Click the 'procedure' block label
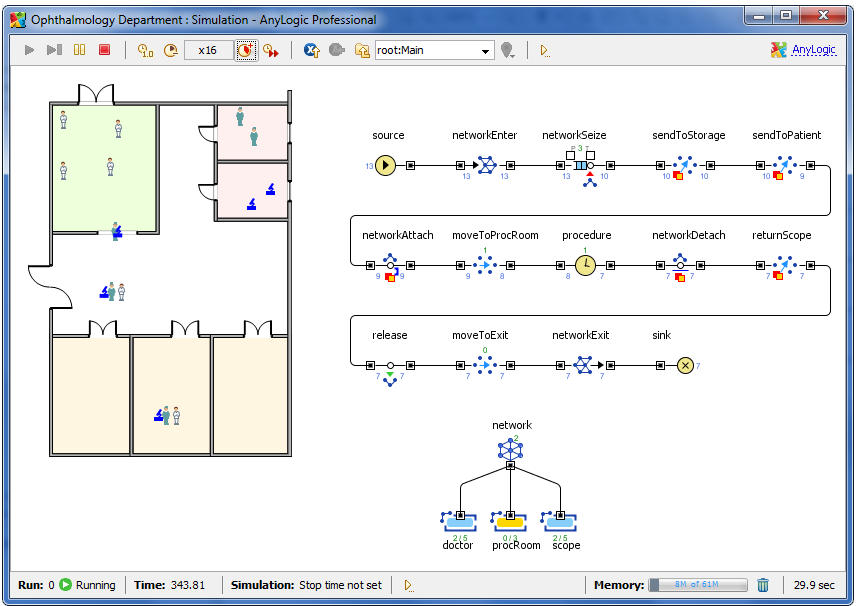Screen dimensions: 858x606 pos(587,235)
